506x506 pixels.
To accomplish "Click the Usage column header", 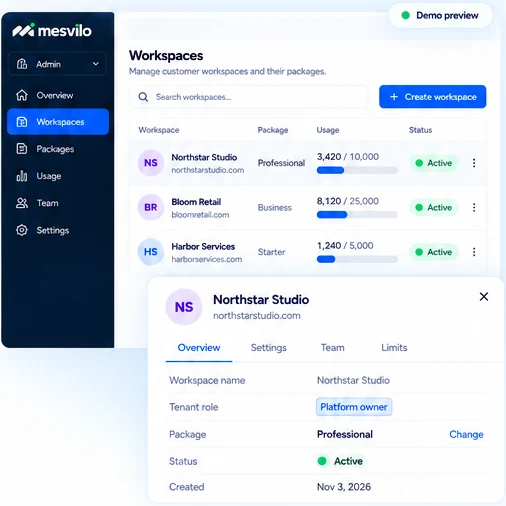I will tap(328, 130).
